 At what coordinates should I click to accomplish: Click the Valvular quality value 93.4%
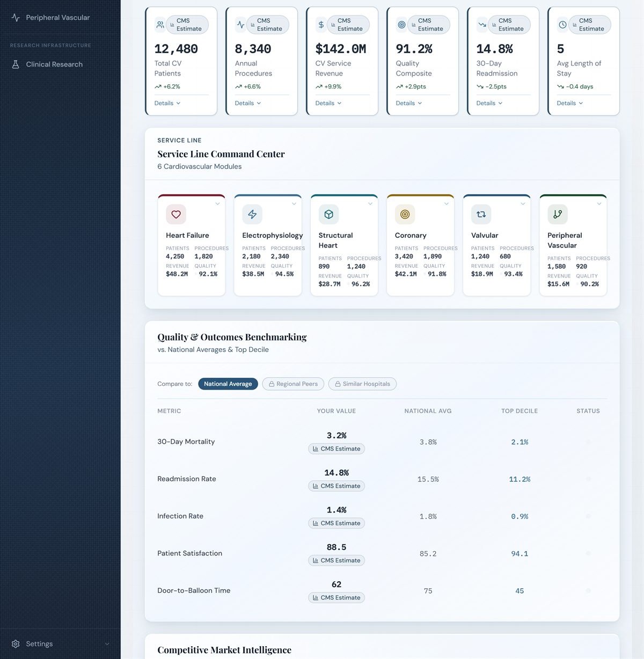click(x=513, y=274)
